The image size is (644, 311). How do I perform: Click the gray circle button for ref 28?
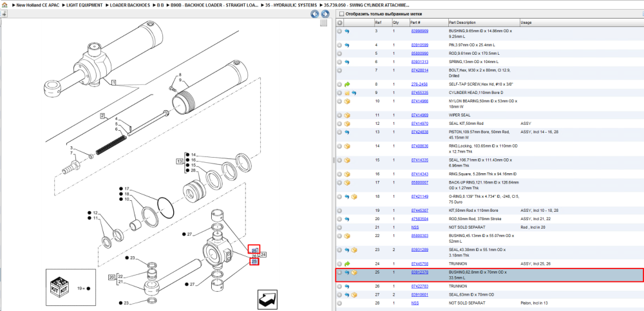click(x=339, y=303)
